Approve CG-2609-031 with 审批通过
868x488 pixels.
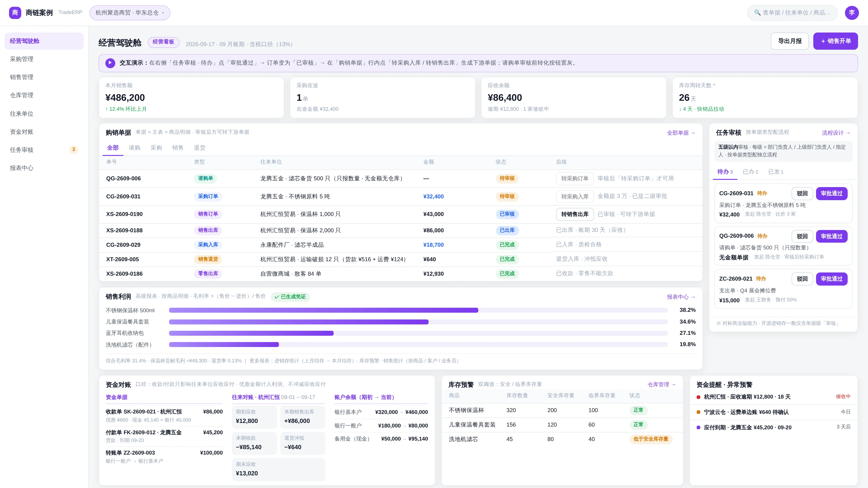(x=832, y=194)
